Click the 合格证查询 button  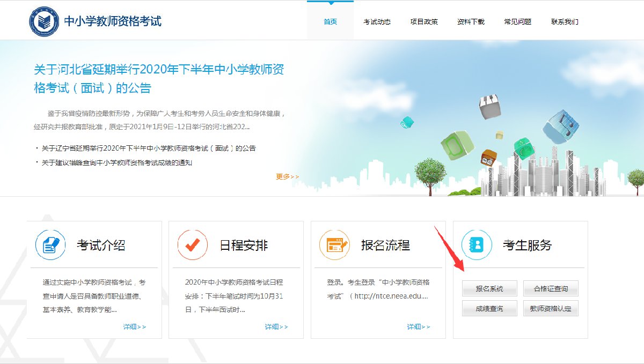coord(551,288)
